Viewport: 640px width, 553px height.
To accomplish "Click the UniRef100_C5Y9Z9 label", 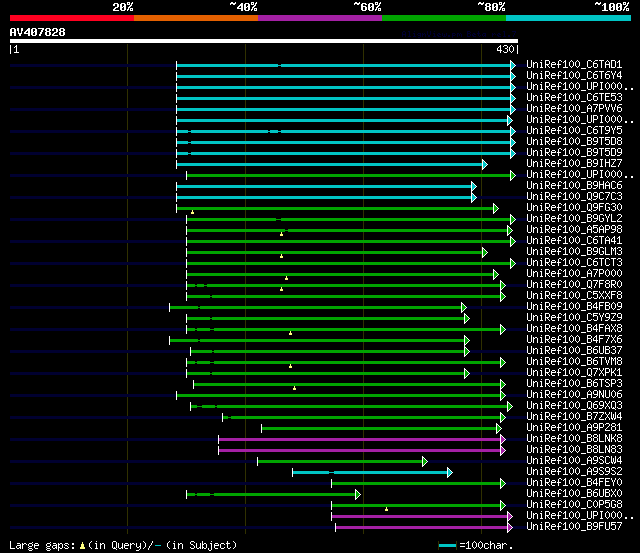I will click(574, 318).
